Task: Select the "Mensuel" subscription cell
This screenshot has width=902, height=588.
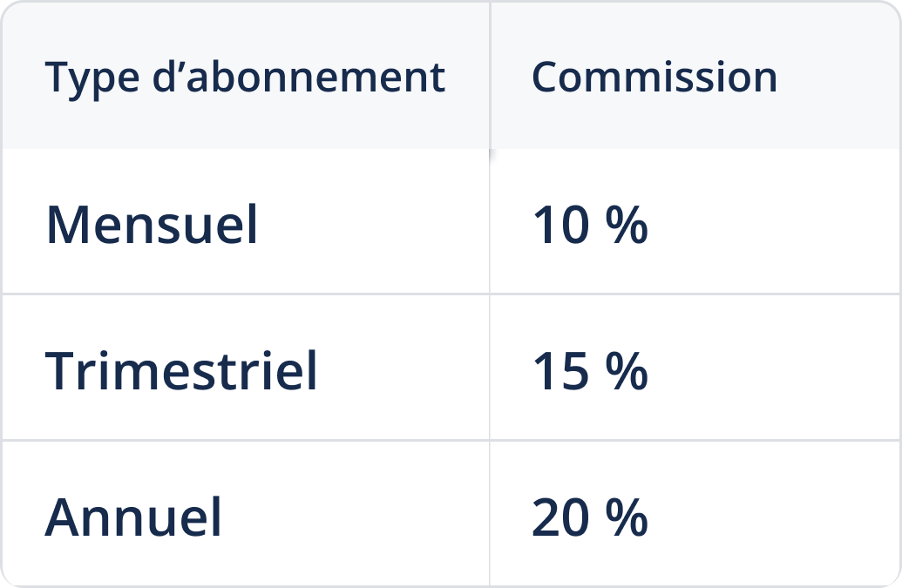Action: pos(152,225)
